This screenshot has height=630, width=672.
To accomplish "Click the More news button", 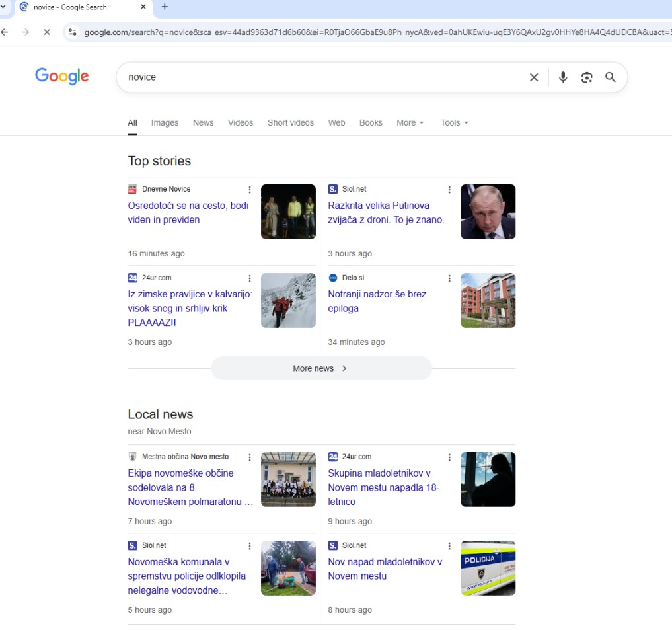I will (x=321, y=368).
